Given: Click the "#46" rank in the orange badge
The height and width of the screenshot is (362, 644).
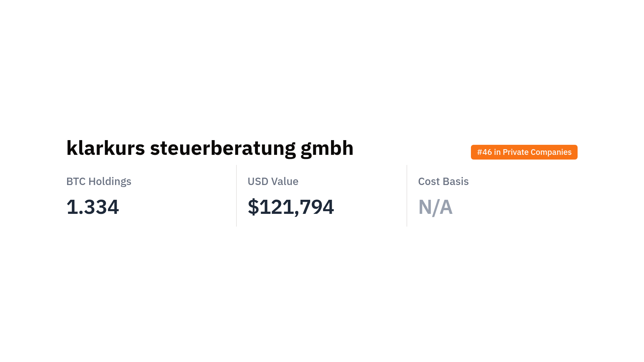Looking at the screenshot, I should [484, 152].
